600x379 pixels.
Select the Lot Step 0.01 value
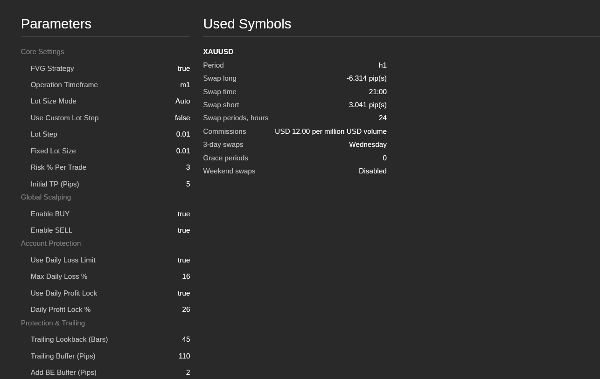pyautogui.click(x=183, y=134)
